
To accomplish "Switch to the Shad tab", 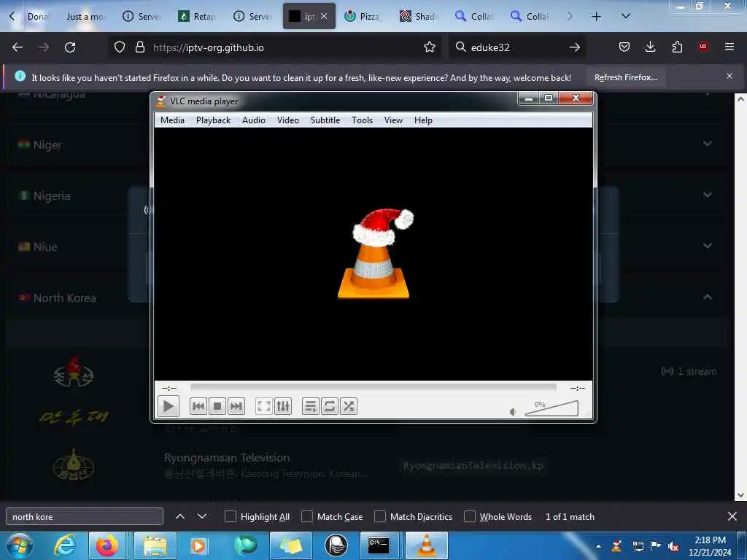I will [419, 17].
